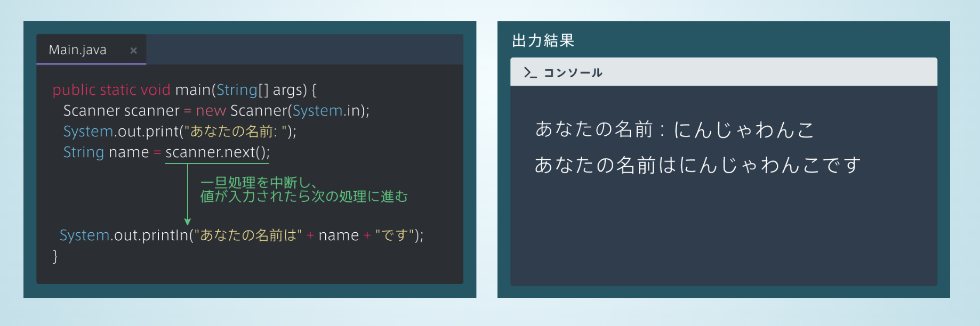This screenshot has width=980, height=326.
Task: Open the コンソール console header
Action: 573,72
